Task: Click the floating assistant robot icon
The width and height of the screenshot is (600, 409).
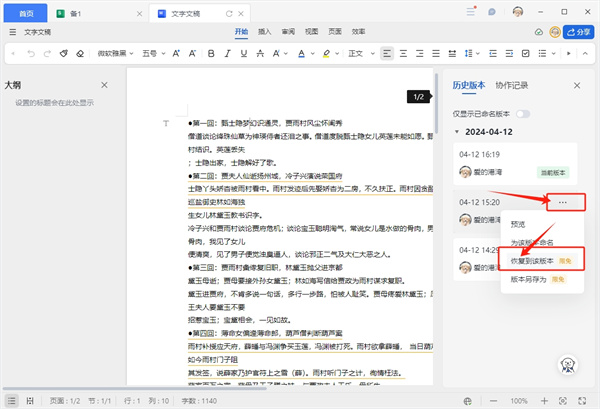Action: pyautogui.click(x=566, y=367)
